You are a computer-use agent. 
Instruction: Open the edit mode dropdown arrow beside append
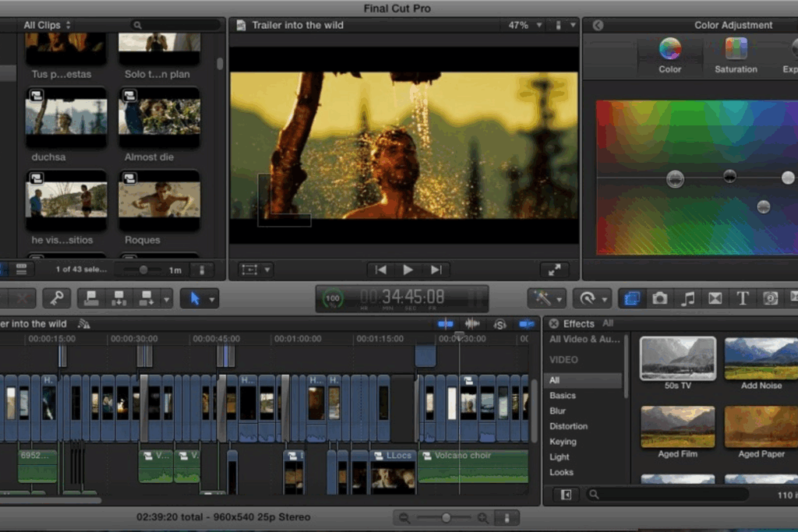tap(167, 300)
